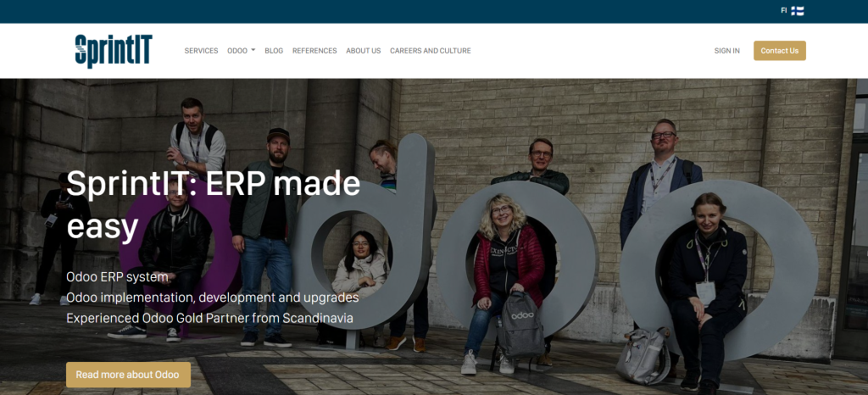
Task: Navigate to About Us
Action: pos(363,50)
